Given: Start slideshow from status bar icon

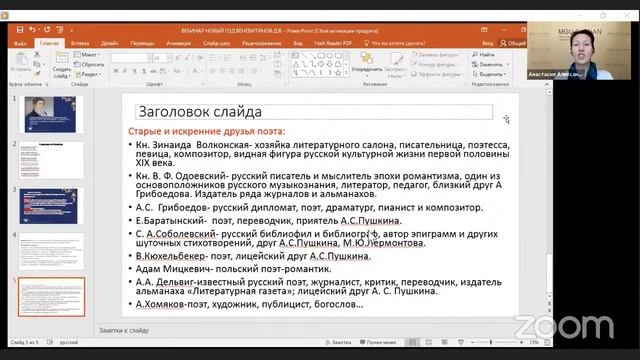Looking at the screenshot, I should click(460, 342).
